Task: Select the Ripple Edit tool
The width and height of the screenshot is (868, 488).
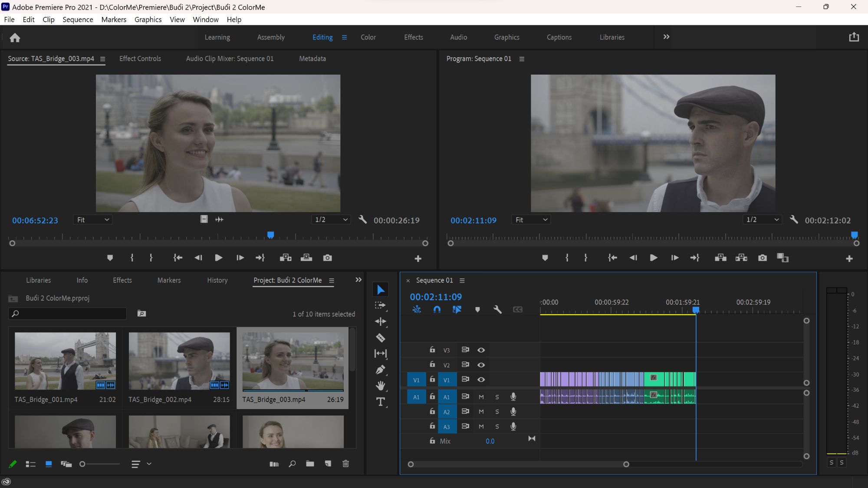Action: 381,321
